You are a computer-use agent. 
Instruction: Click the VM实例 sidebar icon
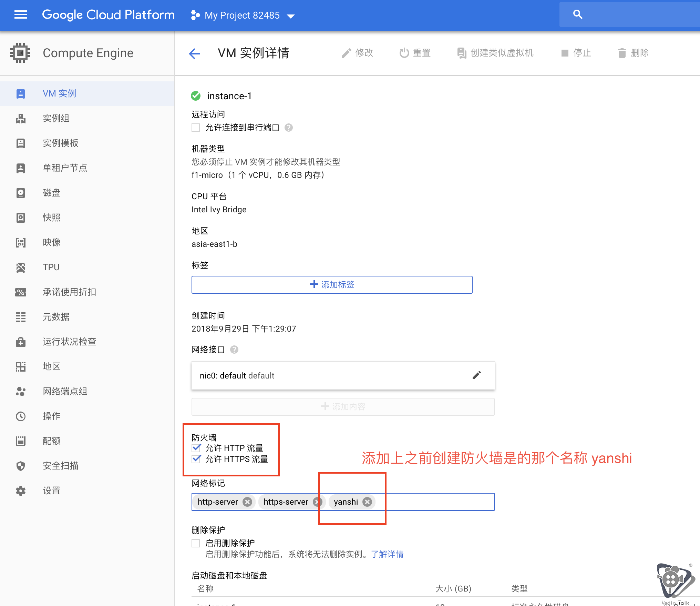(21, 93)
